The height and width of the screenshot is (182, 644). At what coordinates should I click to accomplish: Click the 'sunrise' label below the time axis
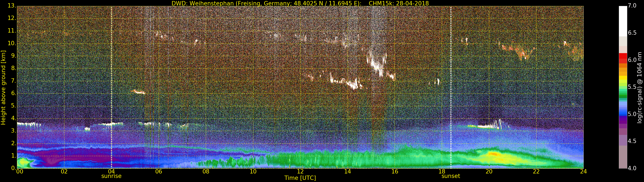(111, 176)
